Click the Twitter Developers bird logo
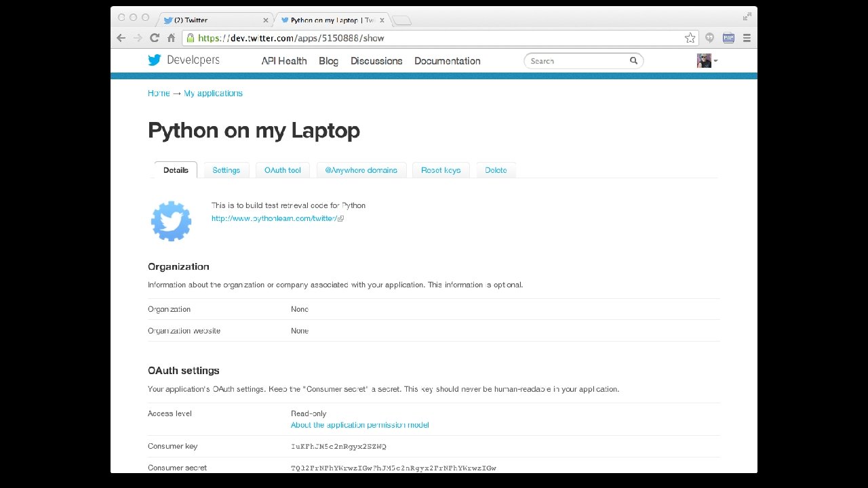Image resolution: width=868 pixels, height=488 pixels. pyautogui.click(x=155, y=60)
